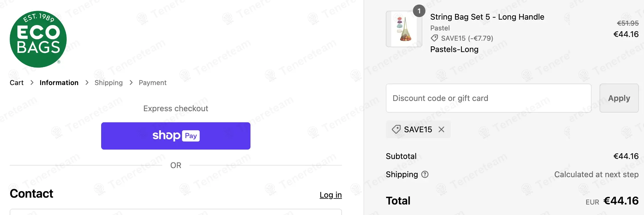Click chevron between Cart and Information

pyautogui.click(x=32, y=83)
